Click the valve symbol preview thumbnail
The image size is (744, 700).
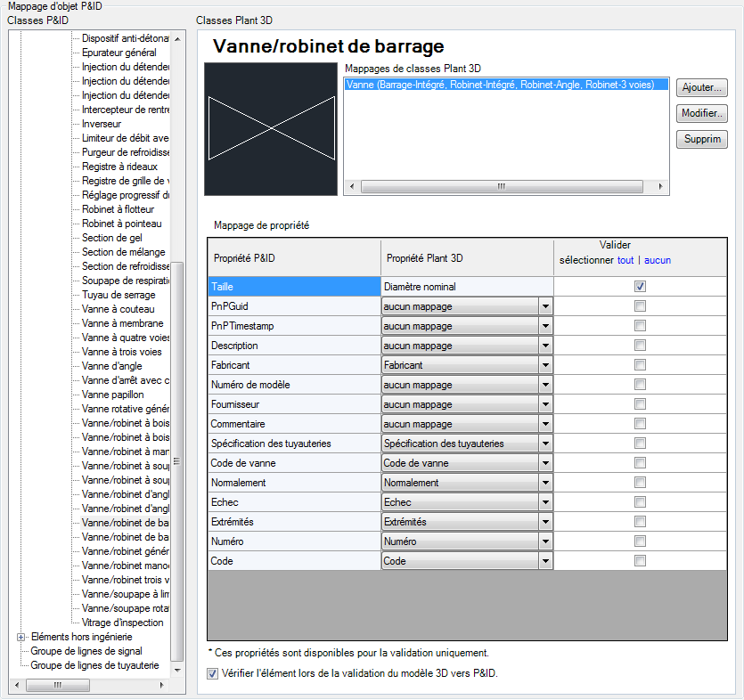pyautogui.click(x=271, y=129)
